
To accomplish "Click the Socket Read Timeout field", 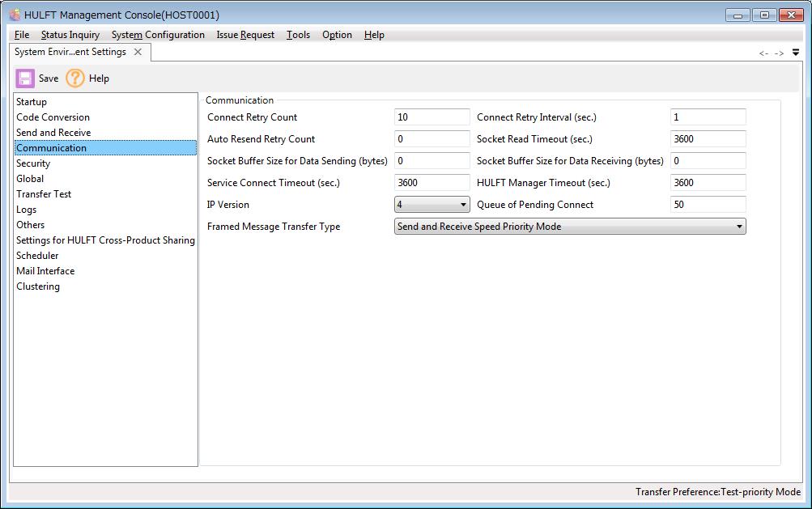I will [x=708, y=138].
